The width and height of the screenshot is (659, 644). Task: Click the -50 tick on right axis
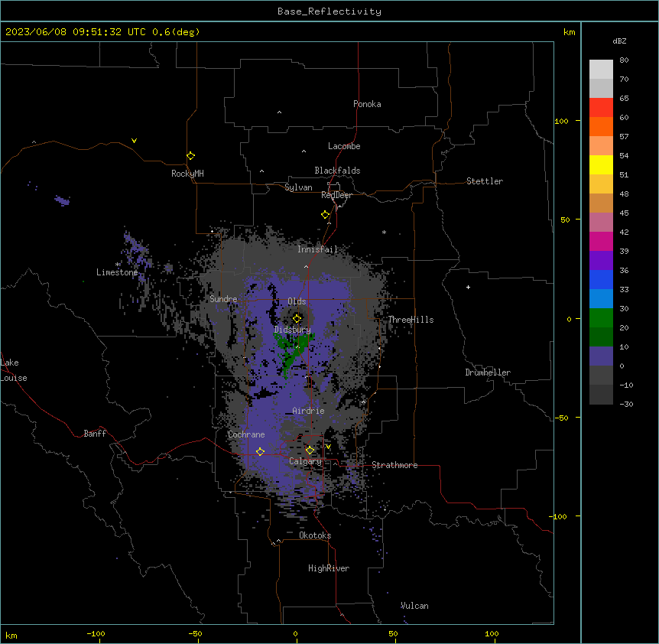[561, 418]
